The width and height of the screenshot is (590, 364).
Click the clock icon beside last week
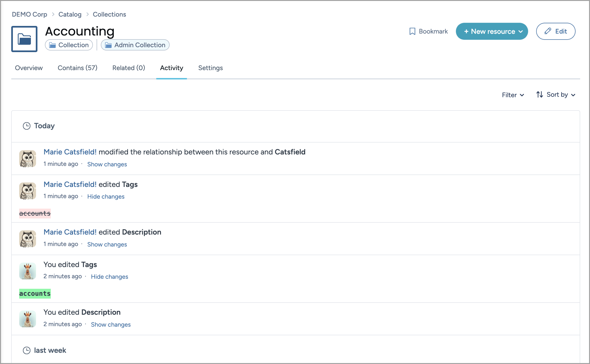26,350
